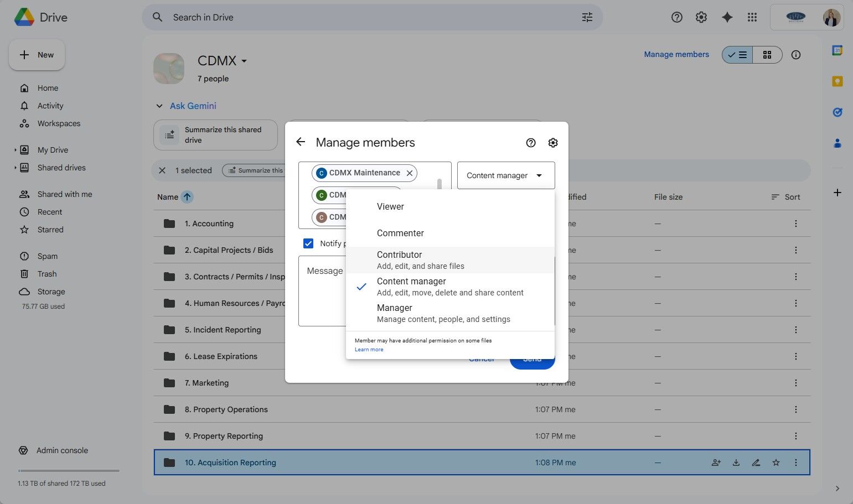Rename Acquisition Reporting using pencil icon
The height and width of the screenshot is (504, 853).
point(756,463)
